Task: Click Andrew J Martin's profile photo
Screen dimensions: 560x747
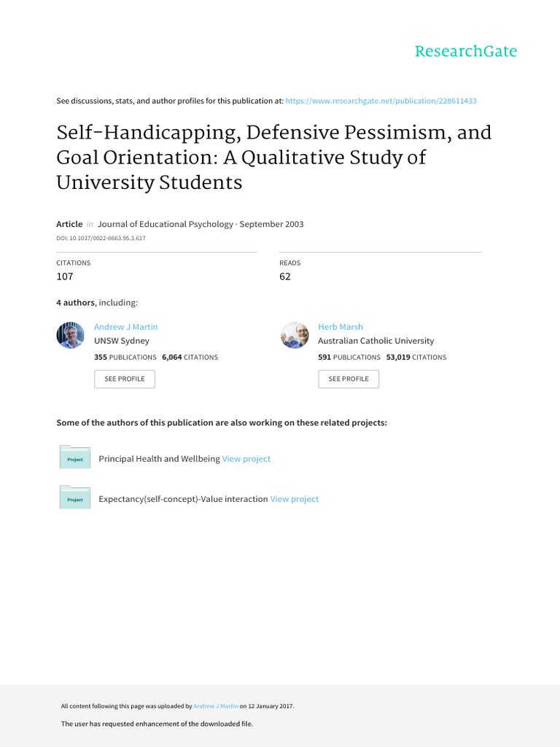Action: (71, 336)
